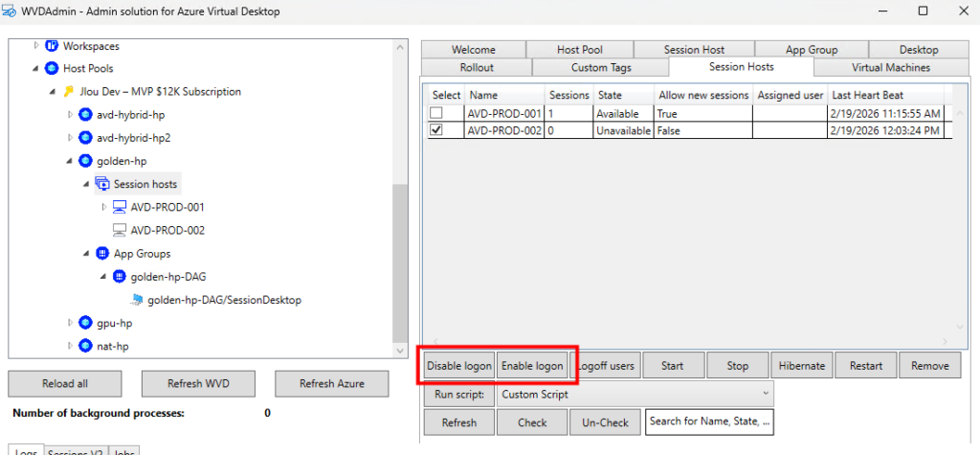Click the Search for Name, State field
This screenshot has height=455, width=980.
(709, 421)
